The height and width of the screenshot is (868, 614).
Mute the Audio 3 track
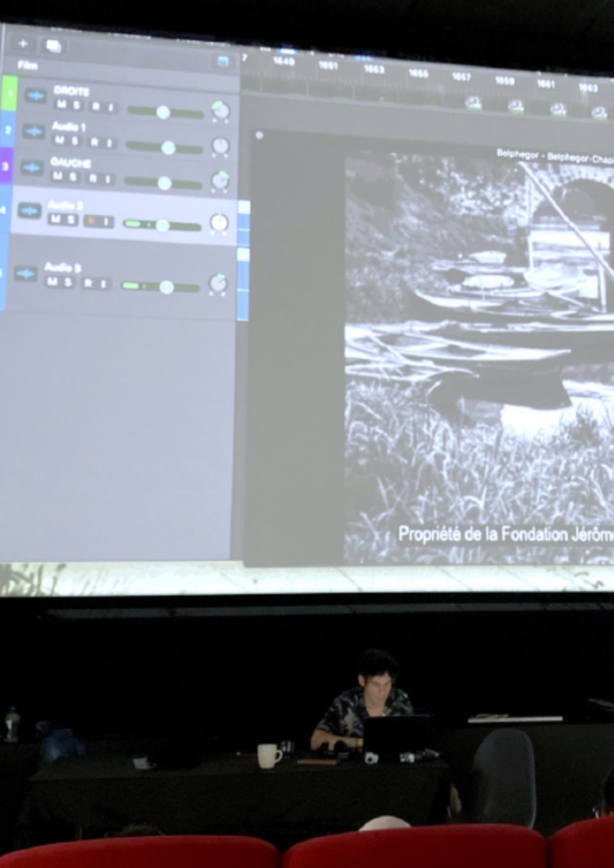click(53, 281)
